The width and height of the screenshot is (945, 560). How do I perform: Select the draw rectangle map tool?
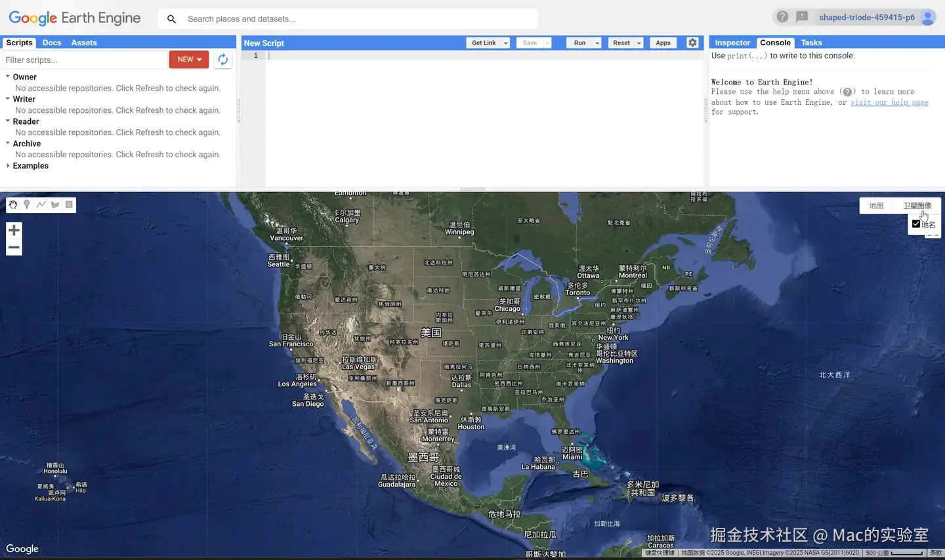pos(69,205)
